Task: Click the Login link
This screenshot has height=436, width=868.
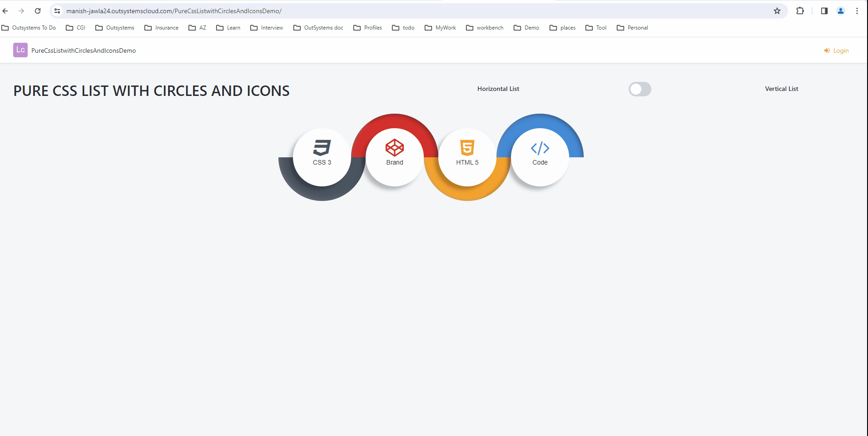Action: [836, 50]
